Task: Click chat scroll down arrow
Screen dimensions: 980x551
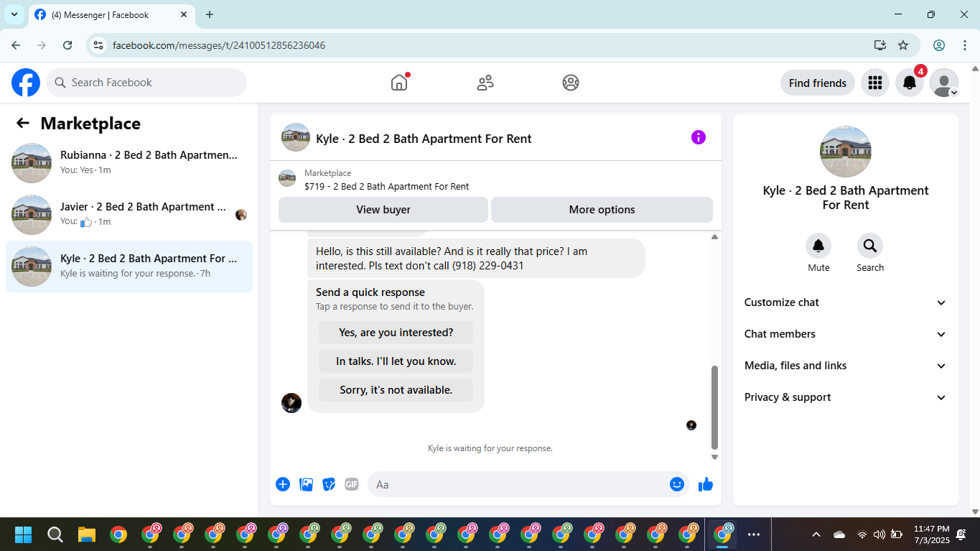Action: click(x=714, y=457)
